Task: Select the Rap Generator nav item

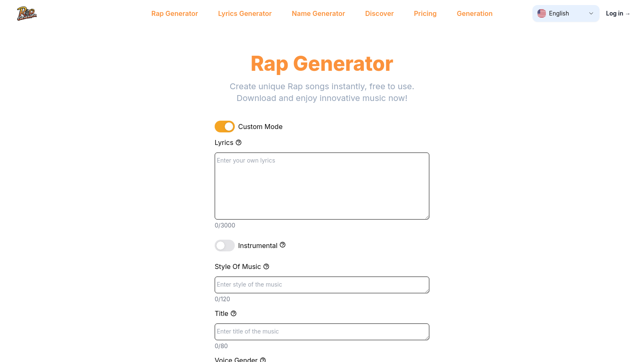Action: coord(174,13)
